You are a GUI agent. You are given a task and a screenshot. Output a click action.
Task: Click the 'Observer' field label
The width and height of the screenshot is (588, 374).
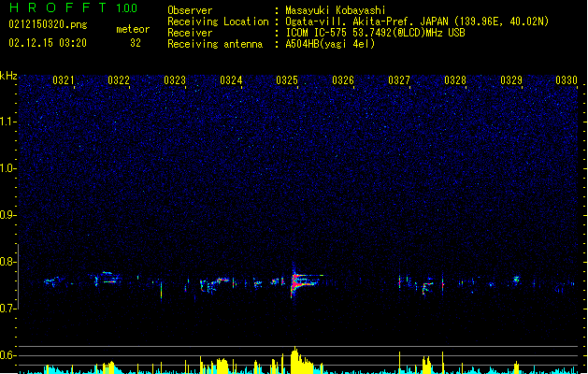click(x=190, y=10)
